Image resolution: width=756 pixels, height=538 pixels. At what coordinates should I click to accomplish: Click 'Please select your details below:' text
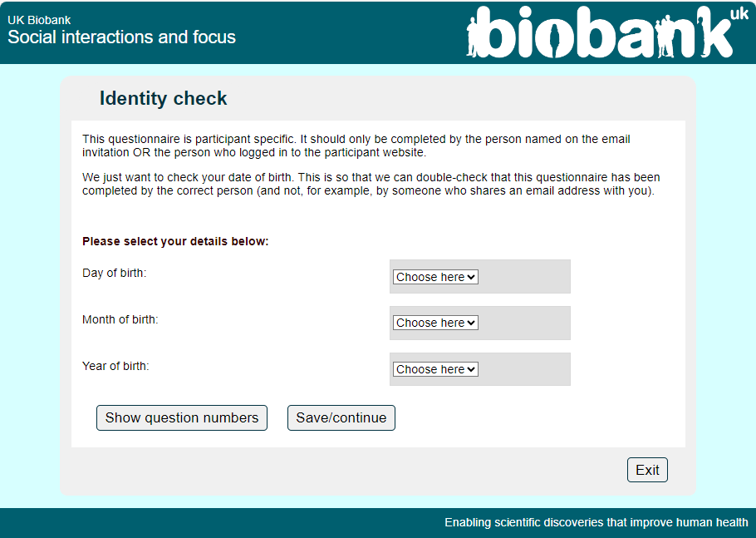[175, 242]
